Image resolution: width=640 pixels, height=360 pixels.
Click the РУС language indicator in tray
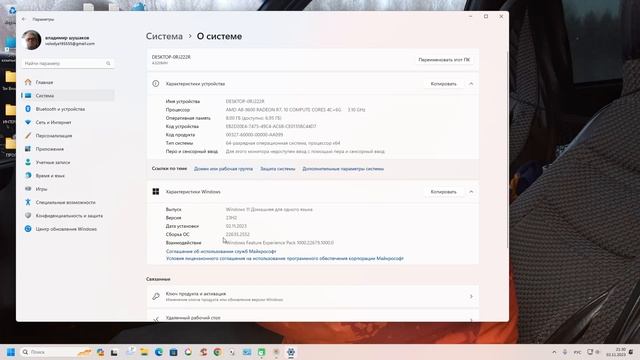pyautogui.click(x=578, y=352)
